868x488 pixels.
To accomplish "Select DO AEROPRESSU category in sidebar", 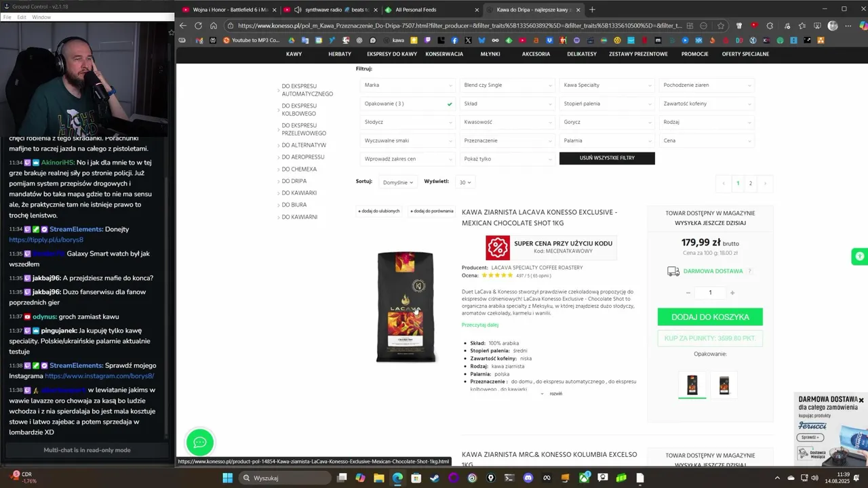I will (302, 157).
